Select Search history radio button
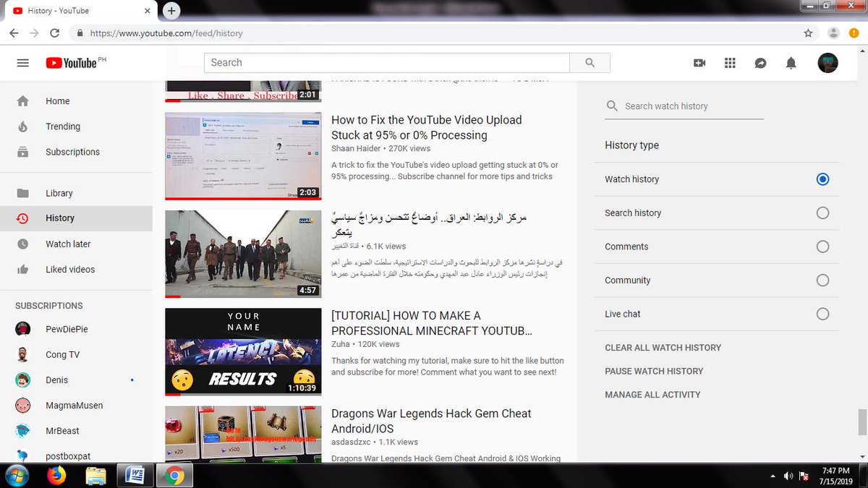 tap(822, 213)
